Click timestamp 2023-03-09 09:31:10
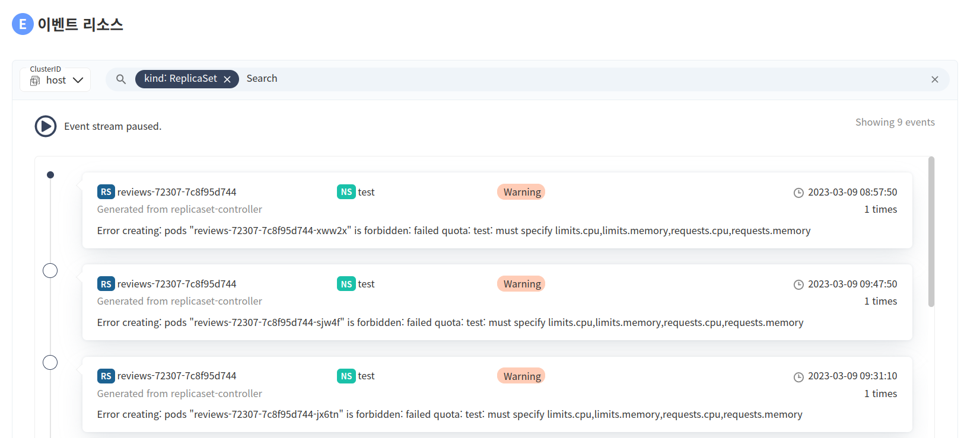Image resolution: width=980 pixels, height=438 pixels. coord(852,376)
